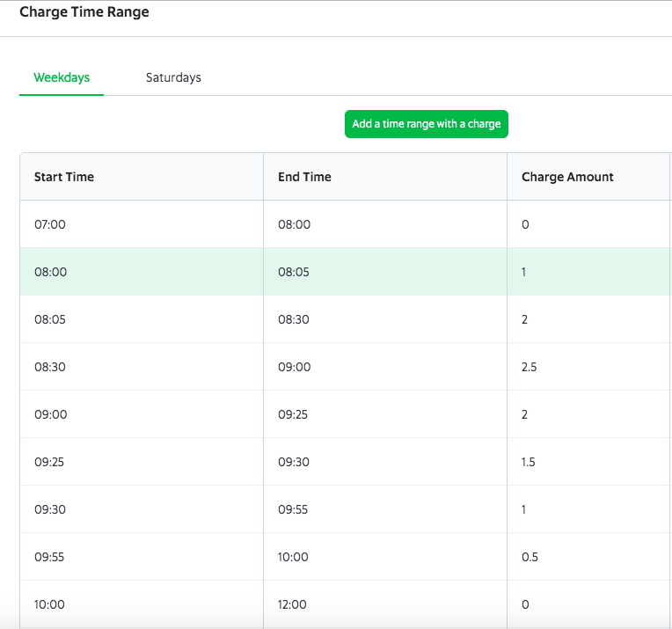Click the 09:55 end time cell
This screenshot has width=672, height=629.
click(x=294, y=509)
